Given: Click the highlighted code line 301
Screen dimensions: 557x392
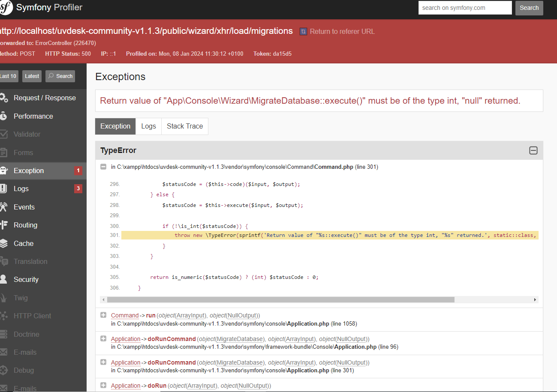Looking at the screenshot, I should click(x=330, y=235).
